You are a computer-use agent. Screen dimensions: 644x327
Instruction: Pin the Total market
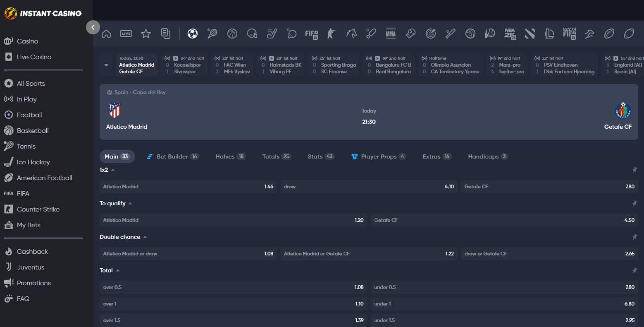tap(634, 270)
